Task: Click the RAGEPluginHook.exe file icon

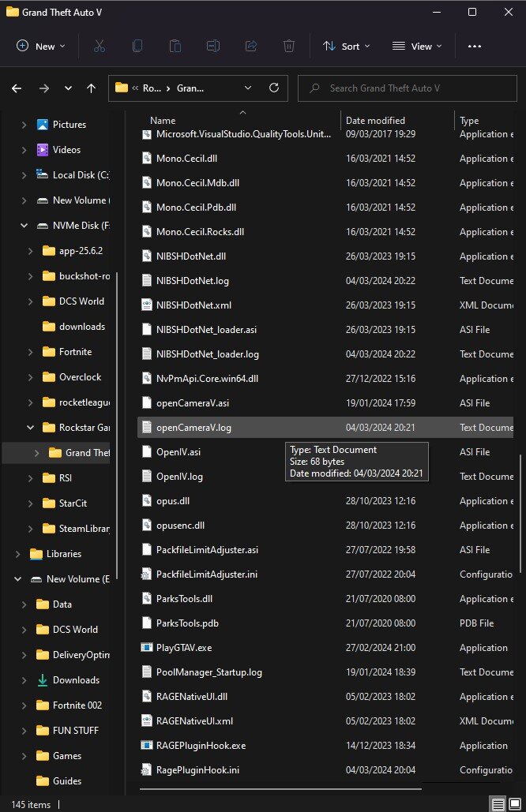Action: pos(147,745)
